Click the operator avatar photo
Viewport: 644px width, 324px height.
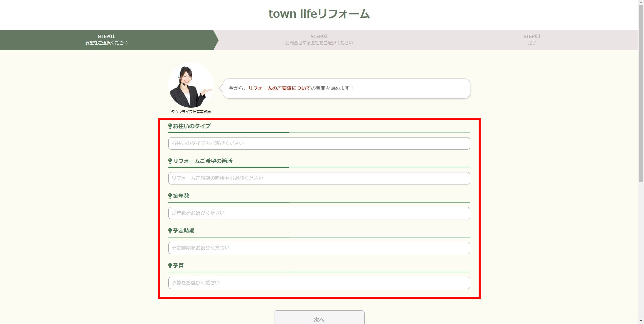coord(191,85)
